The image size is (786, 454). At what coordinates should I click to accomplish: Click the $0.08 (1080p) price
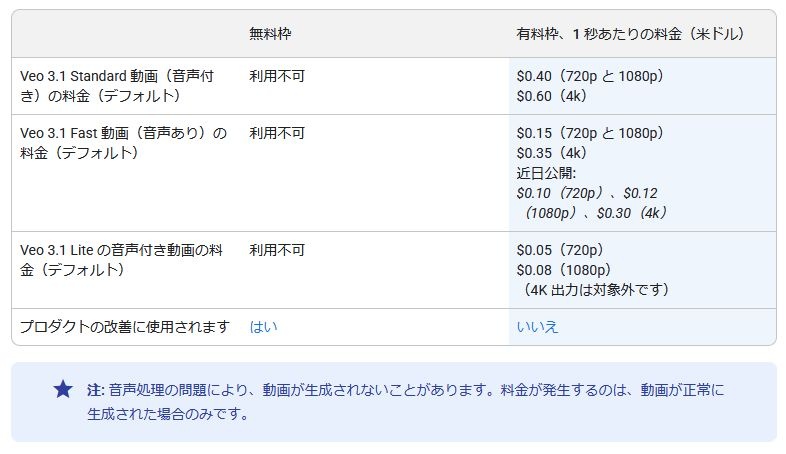click(x=563, y=269)
